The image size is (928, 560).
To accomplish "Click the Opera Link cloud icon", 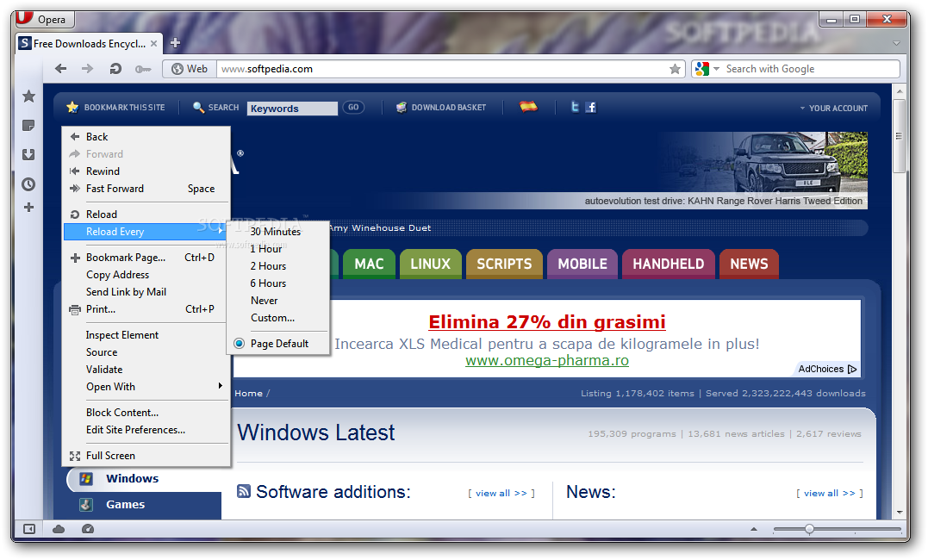I will click(x=59, y=529).
